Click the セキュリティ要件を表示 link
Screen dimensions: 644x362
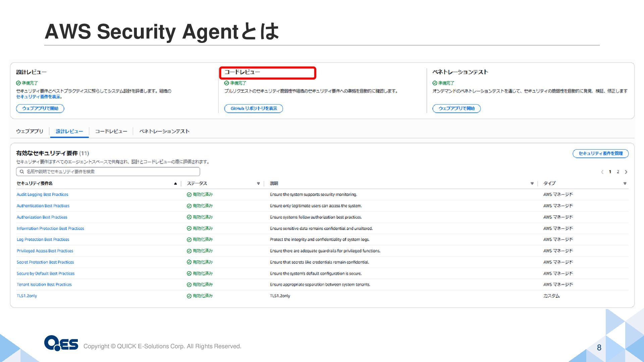(39, 97)
